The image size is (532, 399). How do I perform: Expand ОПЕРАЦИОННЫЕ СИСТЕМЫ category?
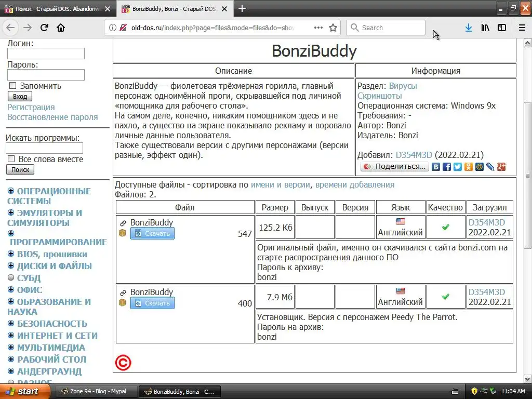[x=11, y=191]
